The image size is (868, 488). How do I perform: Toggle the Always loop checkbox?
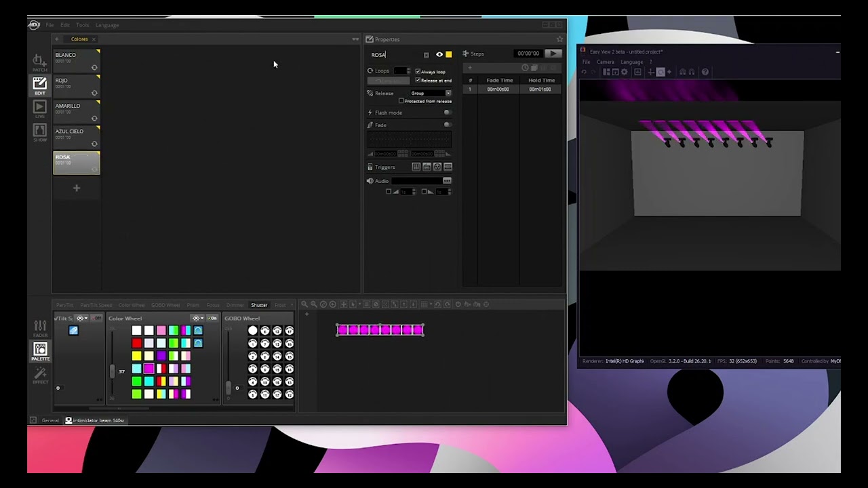click(x=418, y=72)
